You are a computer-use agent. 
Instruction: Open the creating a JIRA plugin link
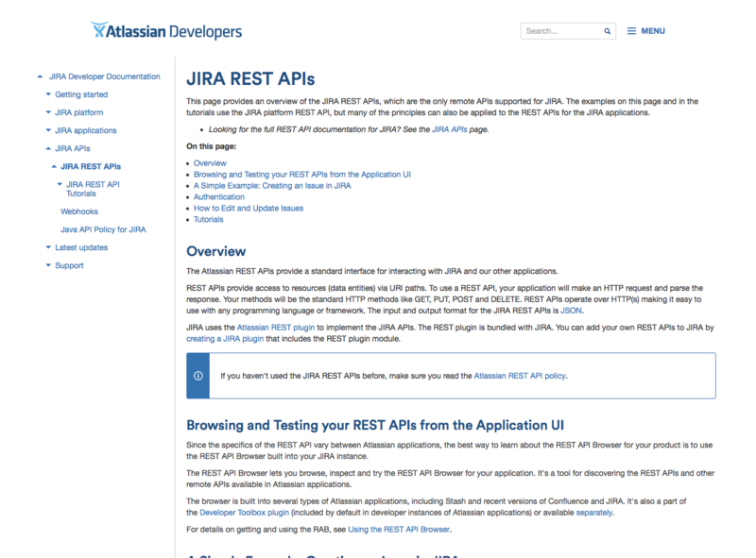point(225,339)
